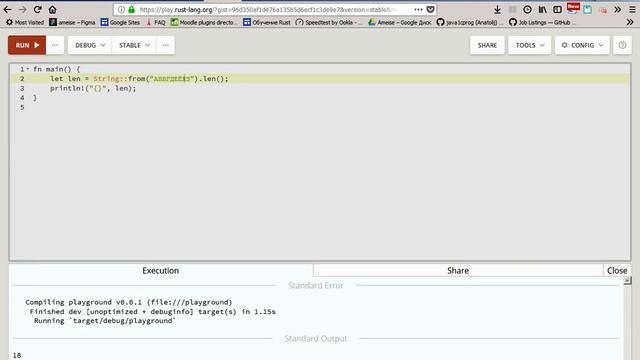Collapse fn main fold arrow at line 1

point(28,69)
